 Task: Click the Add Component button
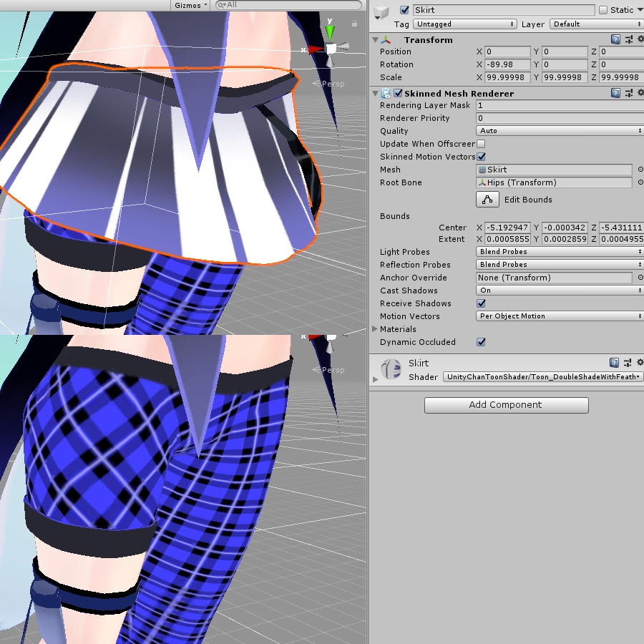[x=506, y=405]
